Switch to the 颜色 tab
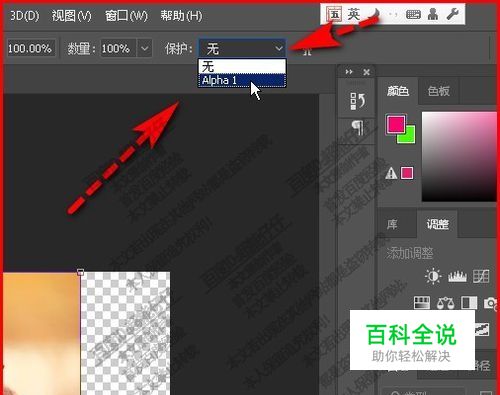This screenshot has height=395, width=500. [x=398, y=91]
